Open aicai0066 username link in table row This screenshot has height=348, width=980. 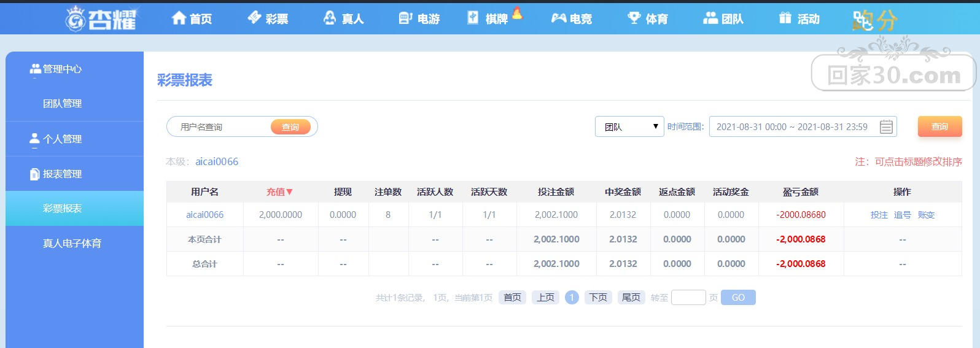pyautogui.click(x=204, y=215)
